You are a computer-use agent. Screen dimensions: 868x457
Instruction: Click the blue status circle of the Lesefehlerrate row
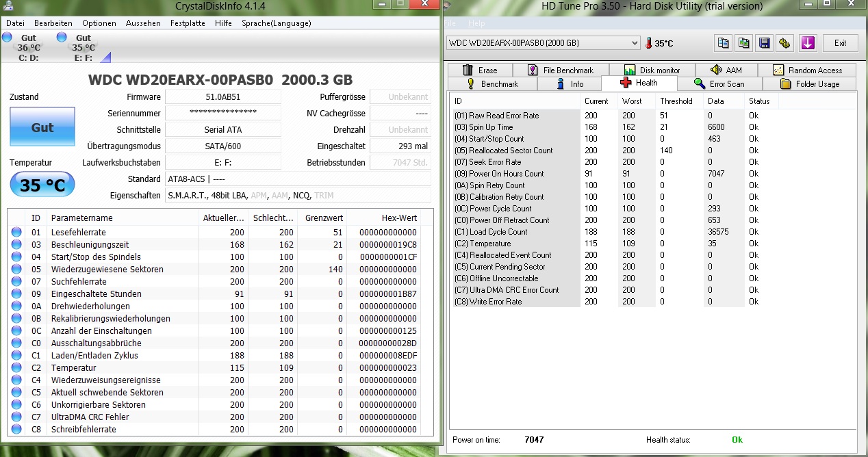point(16,232)
